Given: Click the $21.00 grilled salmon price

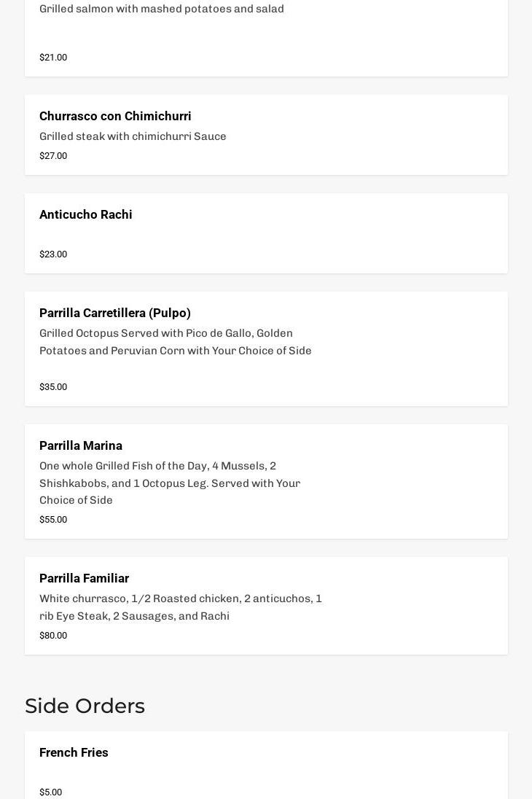Looking at the screenshot, I should point(53,58).
